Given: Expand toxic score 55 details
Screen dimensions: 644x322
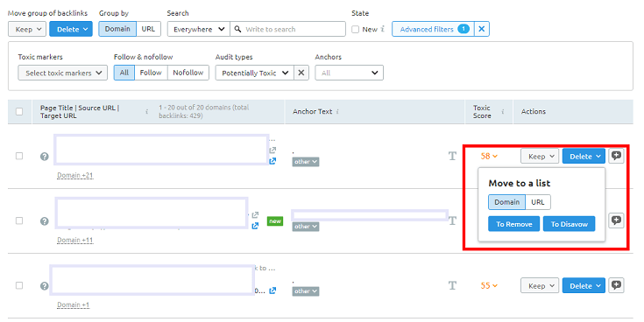Looking at the screenshot, I should click(x=489, y=286).
